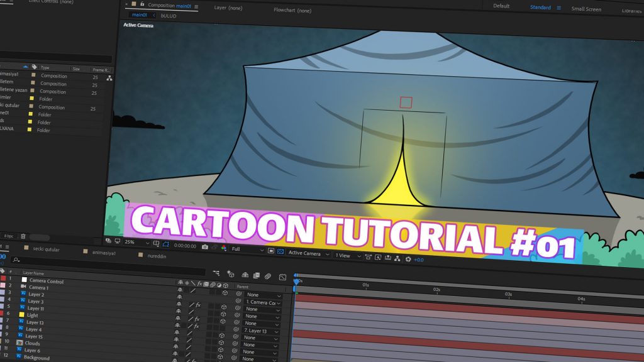Open the RGB channel display icon
Screen dimensions: 644x362
pyautogui.click(x=224, y=248)
